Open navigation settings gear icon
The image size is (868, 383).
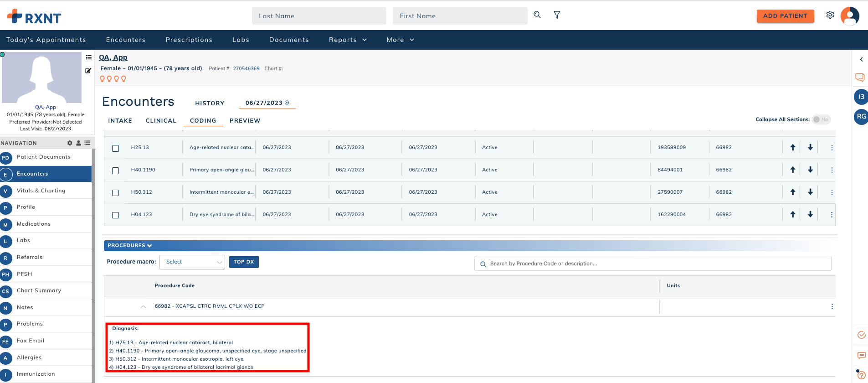point(70,143)
